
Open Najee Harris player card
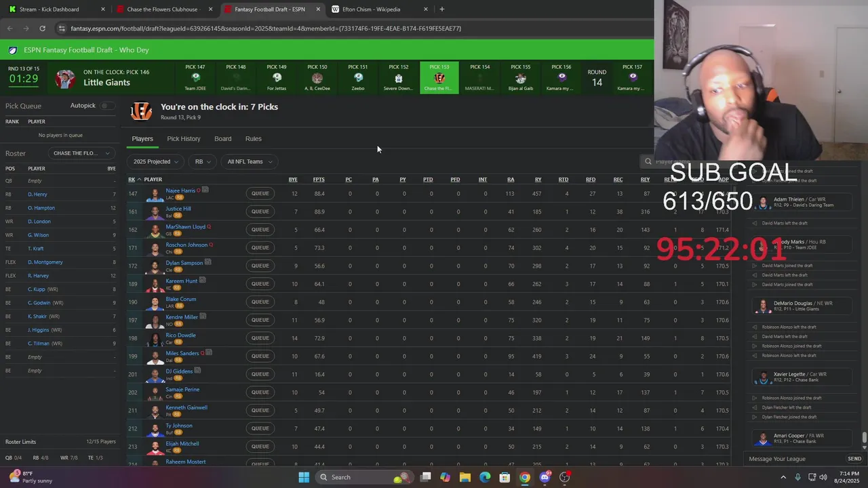point(180,190)
